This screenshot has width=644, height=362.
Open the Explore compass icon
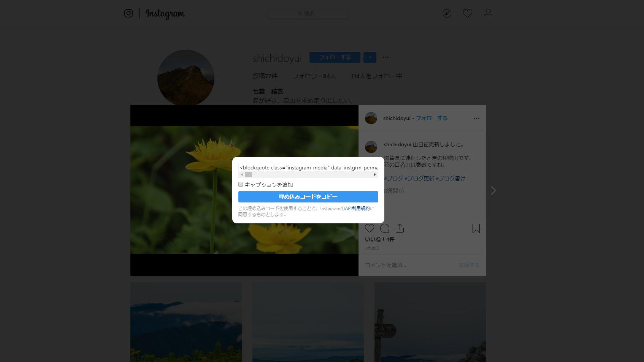coord(447,13)
